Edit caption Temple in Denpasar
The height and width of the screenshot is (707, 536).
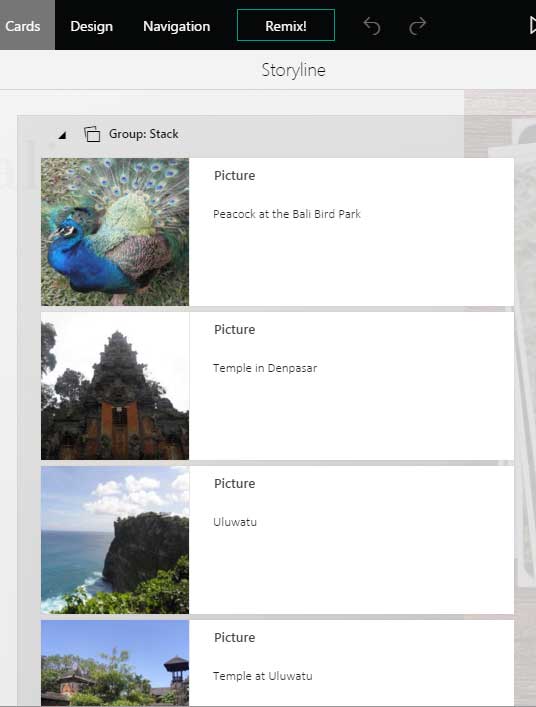pyautogui.click(x=265, y=368)
